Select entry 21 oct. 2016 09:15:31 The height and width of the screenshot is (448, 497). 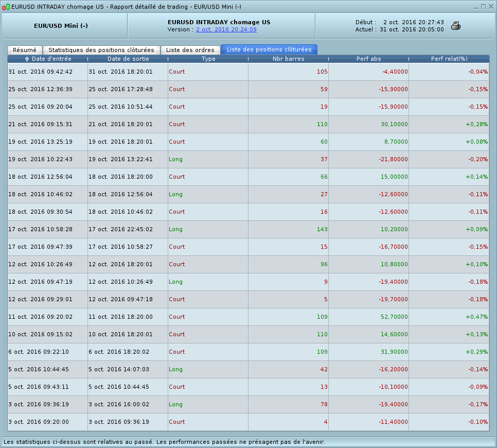(x=41, y=124)
